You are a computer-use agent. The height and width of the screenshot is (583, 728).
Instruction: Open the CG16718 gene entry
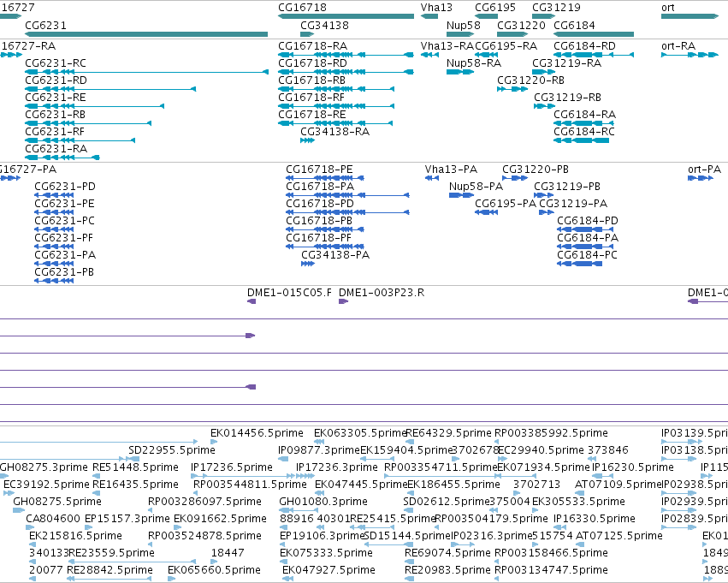point(346,16)
